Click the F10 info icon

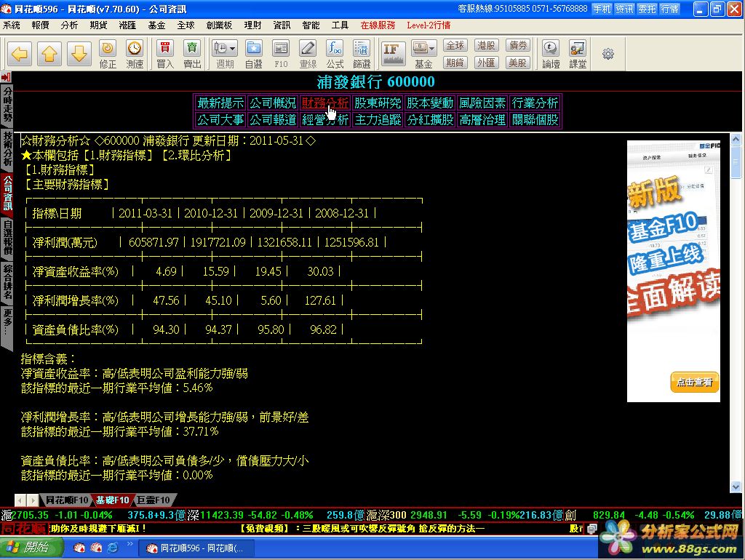click(281, 54)
